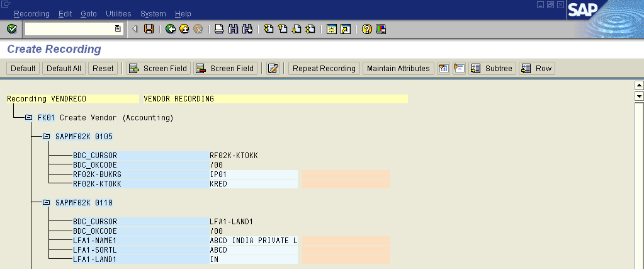Click the Find binoculars icon

pos(233,29)
